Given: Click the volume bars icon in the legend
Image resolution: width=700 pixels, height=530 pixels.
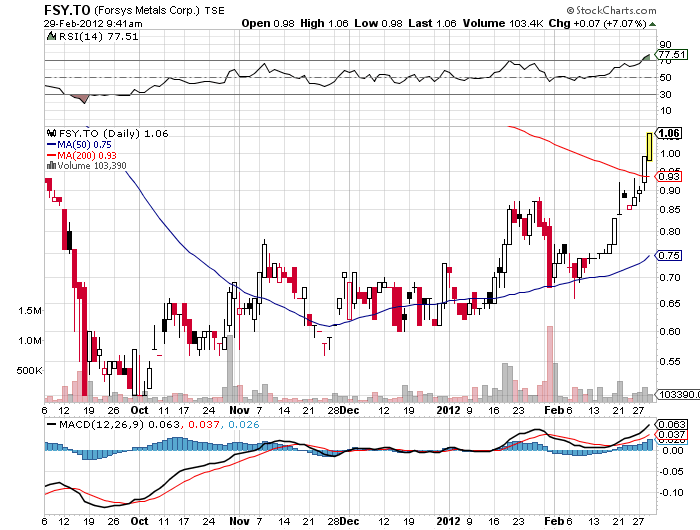Looking at the screenshot, I should tap(51, 166).
